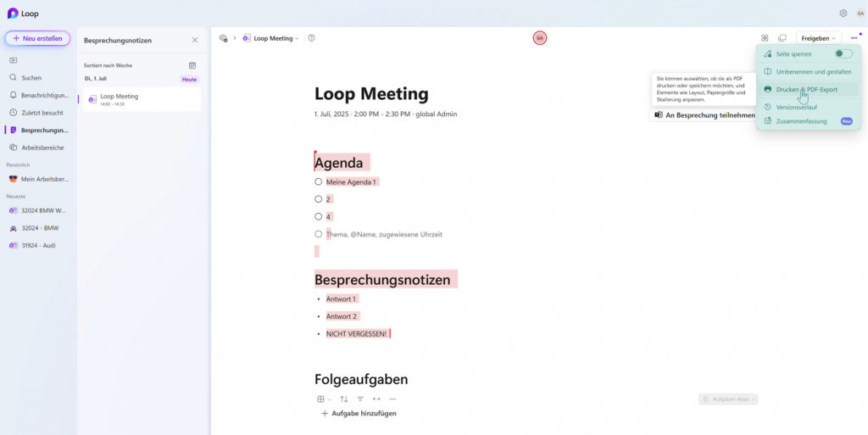
Task: Check the circle for agenda item 4
Action: pyautogui.click(x=319, y=216)
